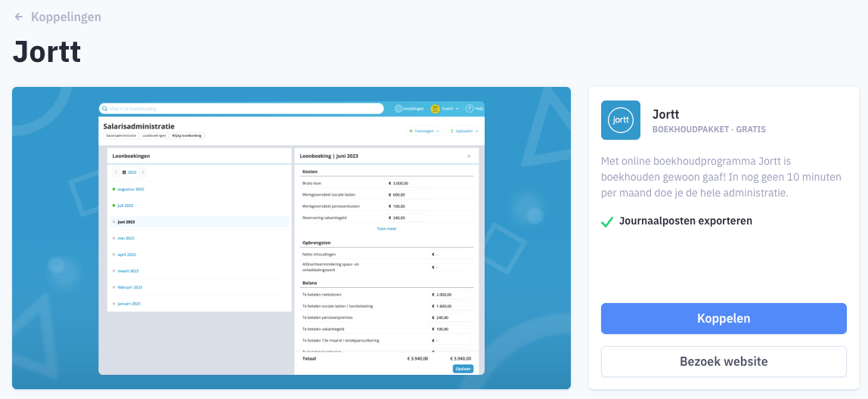Viewport: 868px width, 399px height.
Task: Click the large Jortt page heading
Action: (47, 52)
